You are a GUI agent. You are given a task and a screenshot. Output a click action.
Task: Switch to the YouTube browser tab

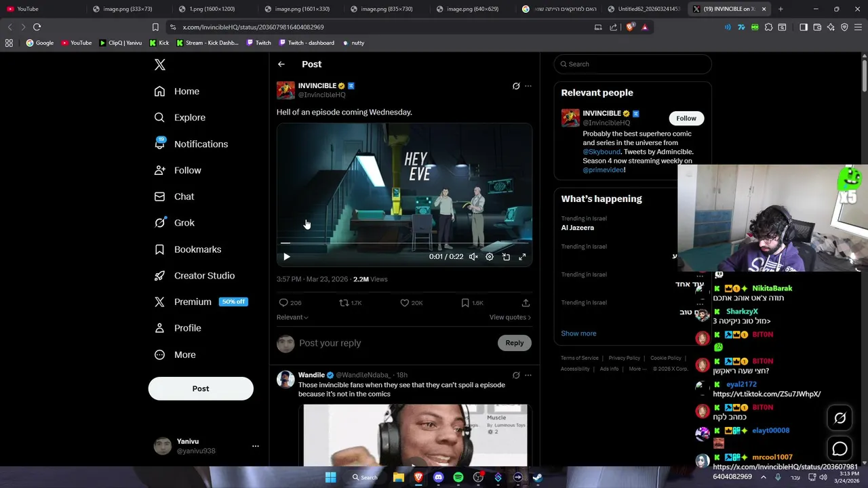(x=41, y=9)
